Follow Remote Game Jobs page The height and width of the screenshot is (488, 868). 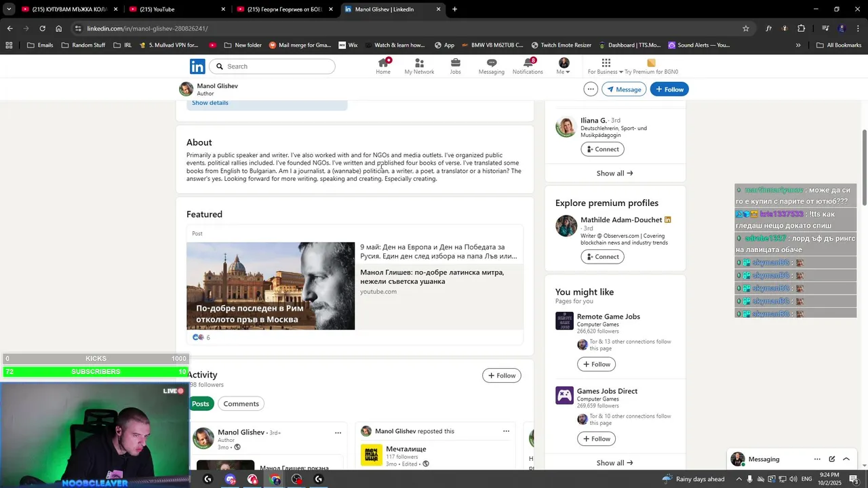pos(596,365)
